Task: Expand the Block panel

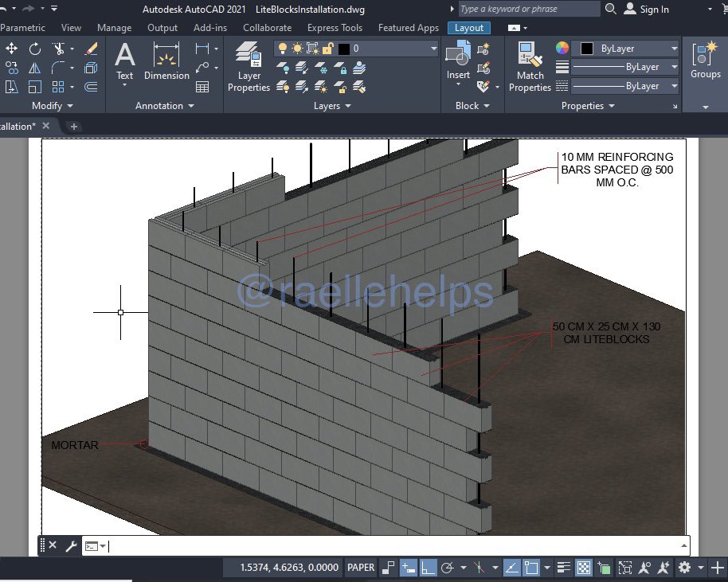Action: tap(472, 106)
